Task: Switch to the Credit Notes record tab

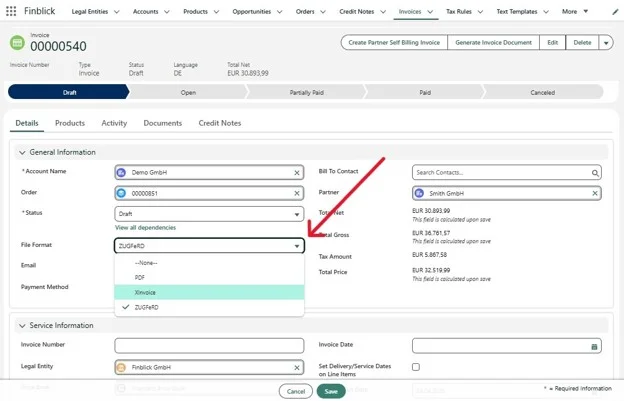Action: 220,123
